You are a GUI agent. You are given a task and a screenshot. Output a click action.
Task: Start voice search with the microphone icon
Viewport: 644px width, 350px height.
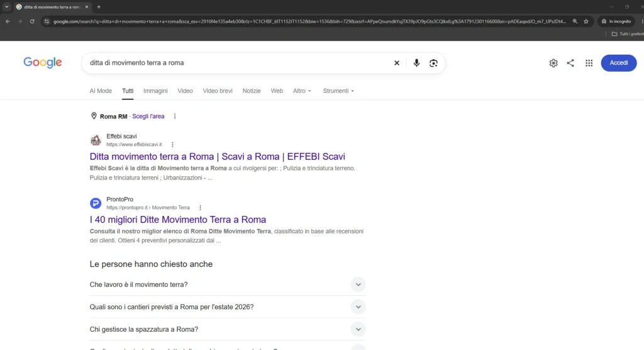click(x=416, y=63)
